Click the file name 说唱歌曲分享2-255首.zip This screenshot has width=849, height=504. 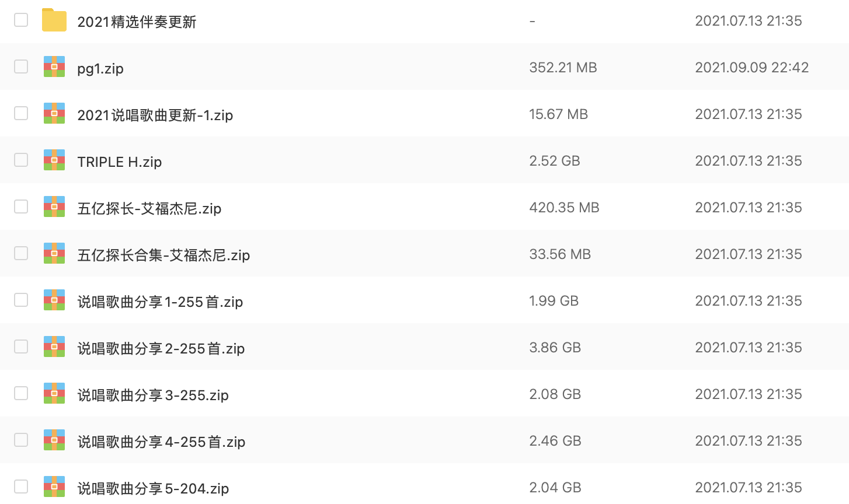[161, 348]
